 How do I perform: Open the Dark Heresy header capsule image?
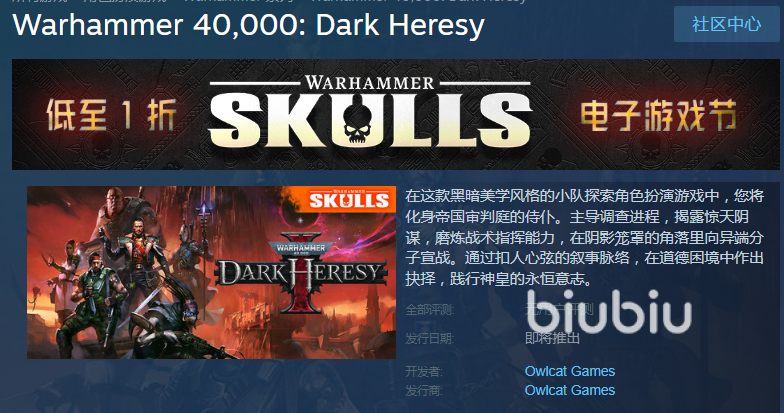pyautogui.click(x=212, y=272)
